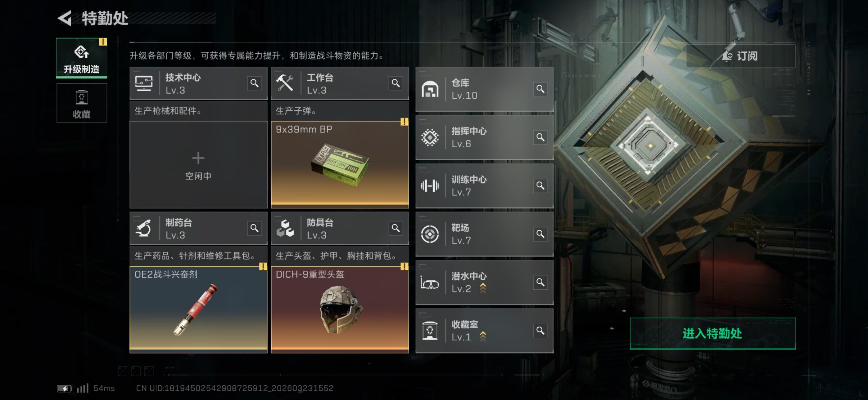View 训练中心 details with magnifier icon
This screenshot has width=868, height=400.
click(x=540, y=185)
